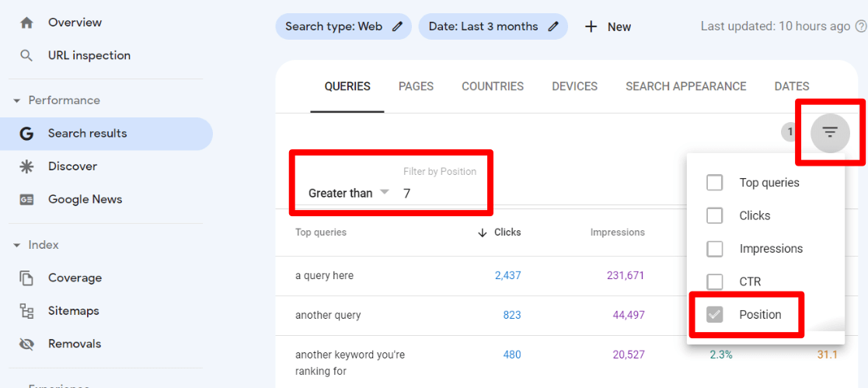This screenshot has width=868, height=388.
Task: Open the Greater than comparison dropdown
Action: click(x=349, y=194)
